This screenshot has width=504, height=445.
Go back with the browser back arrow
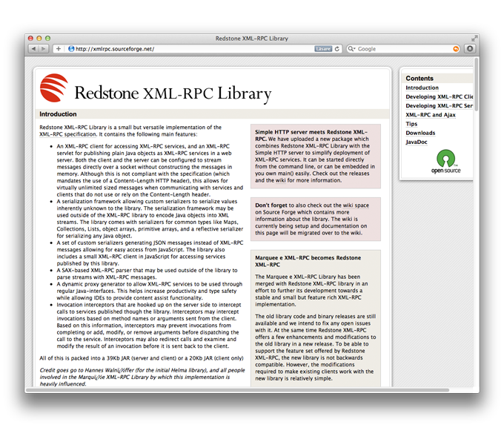tap(33, 48)
